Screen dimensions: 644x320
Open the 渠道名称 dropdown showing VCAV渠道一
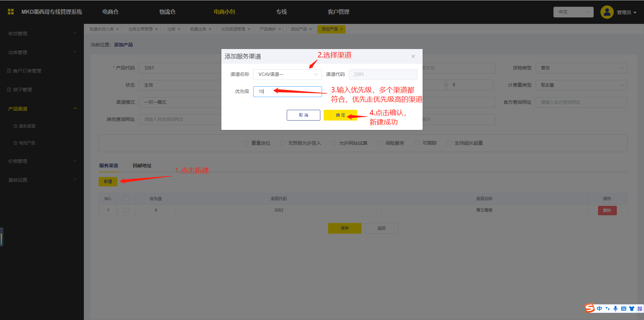pos(287,75)
